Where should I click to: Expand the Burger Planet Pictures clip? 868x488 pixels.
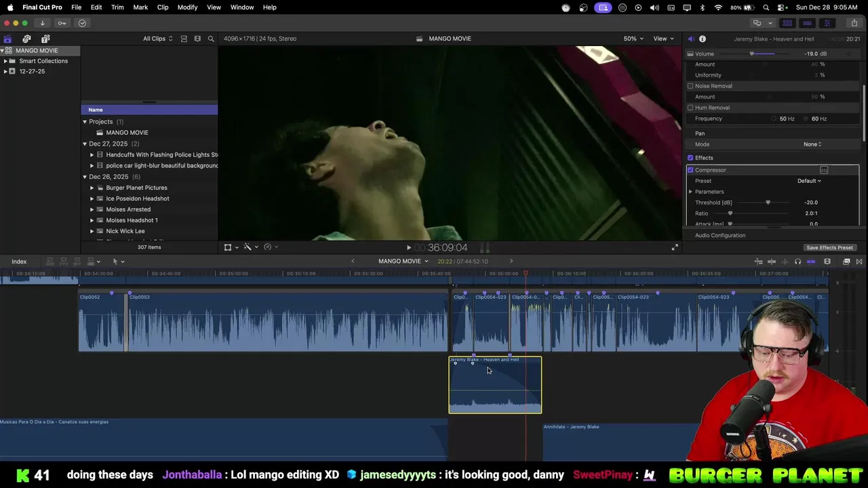pos(92,188)
